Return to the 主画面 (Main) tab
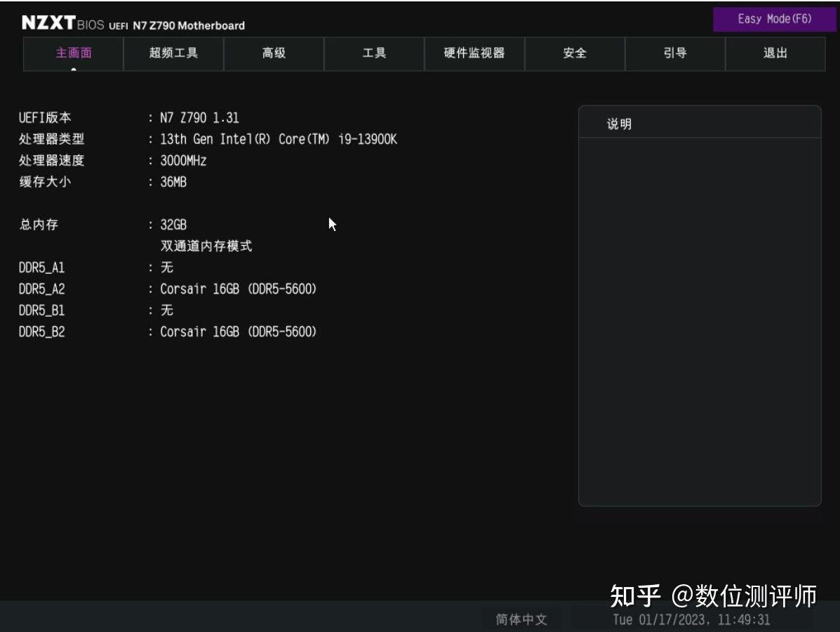This screenshot has height=632, width=840. pyautogui.click(x=72, y=53)
